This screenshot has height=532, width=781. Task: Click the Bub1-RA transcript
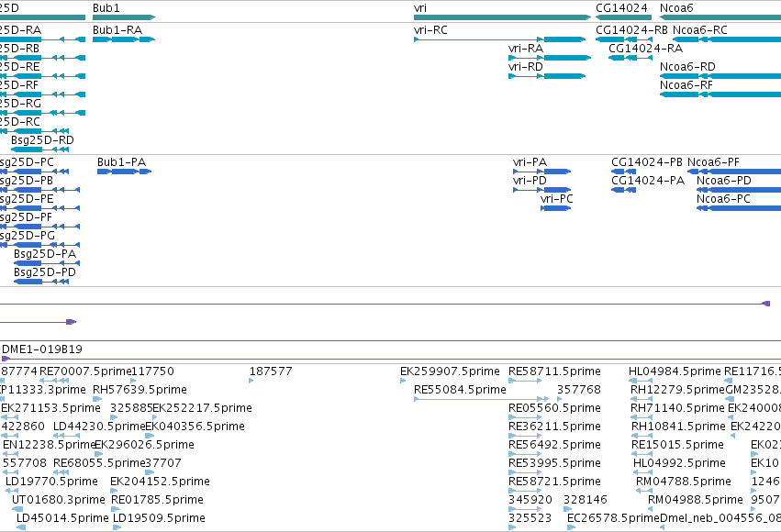124,39
